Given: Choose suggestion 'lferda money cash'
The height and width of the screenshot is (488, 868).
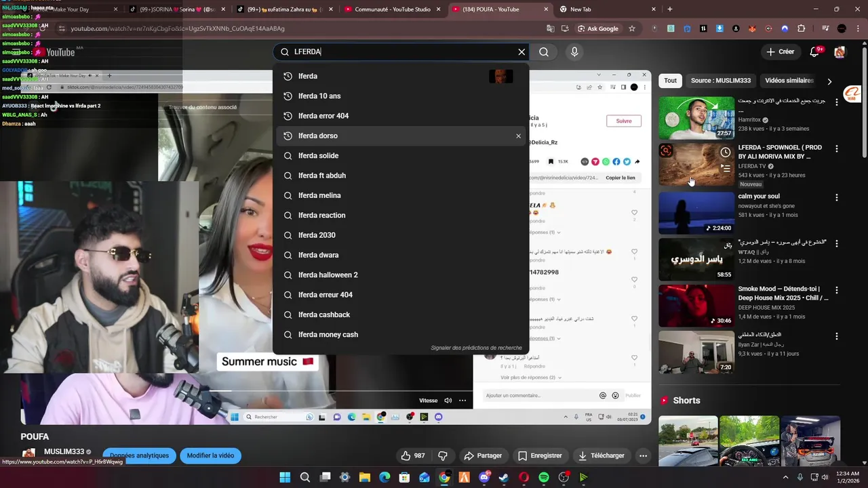Looking at the screenshot, I should (401, 335).
